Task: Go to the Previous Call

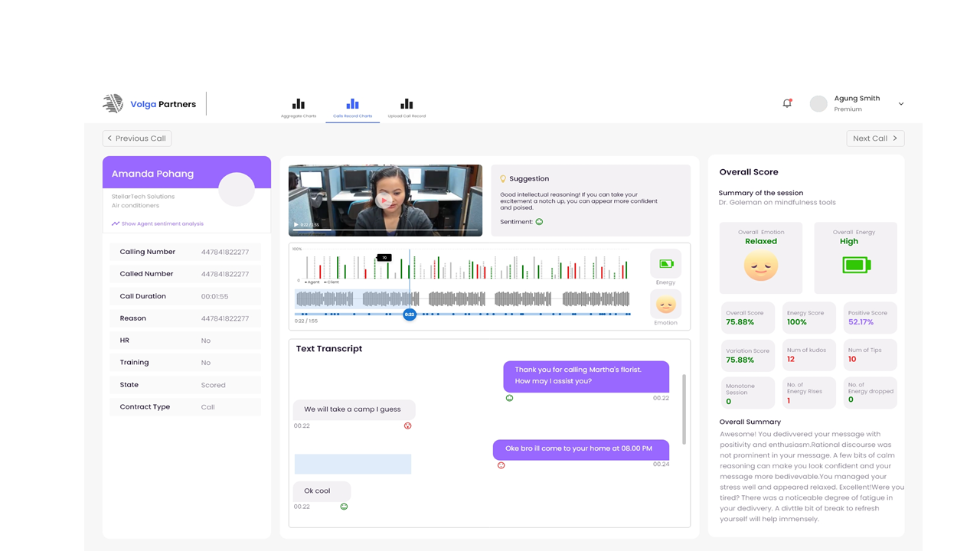Action: tap(137, 139)
